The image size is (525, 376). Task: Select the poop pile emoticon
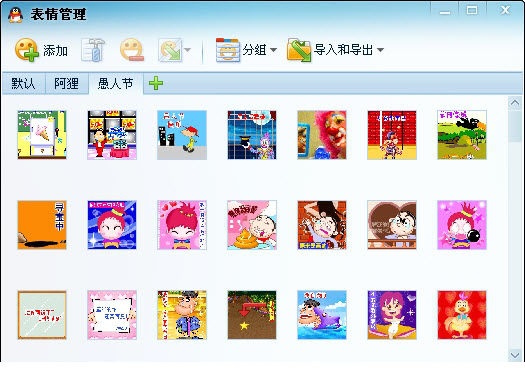pos(252,225)
